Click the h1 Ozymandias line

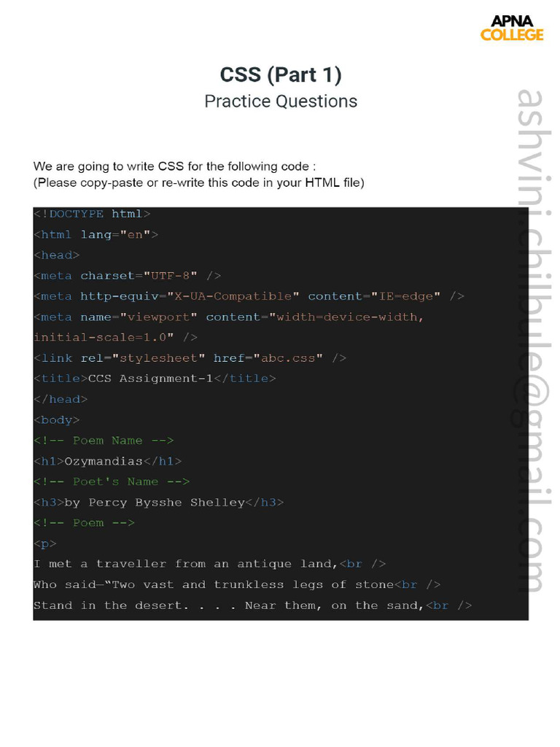coord(107,461)
